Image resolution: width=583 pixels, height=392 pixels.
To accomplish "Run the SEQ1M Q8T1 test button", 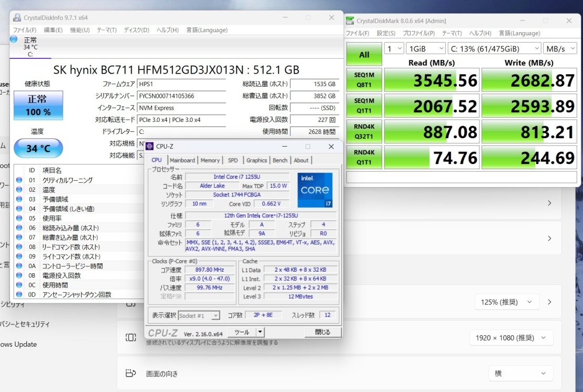I will pyautogui.click(x=364, y=80).
